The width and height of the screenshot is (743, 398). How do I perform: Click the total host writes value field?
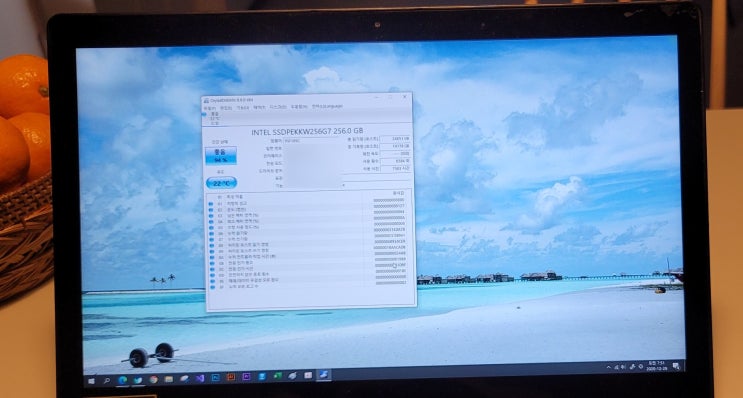(x=396, y=146)
